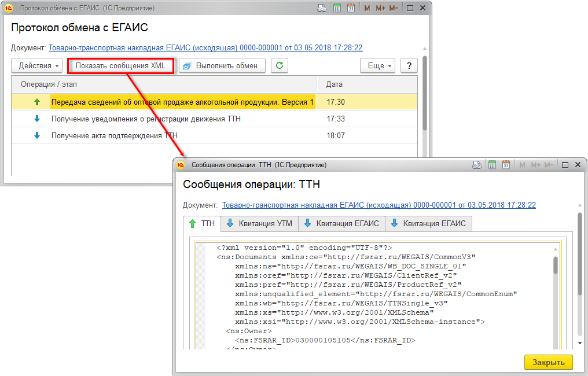The image size is (588, 376).
Task: Click 1C logo icon of Сообщения операции window
Action: [x=181, y=164]
